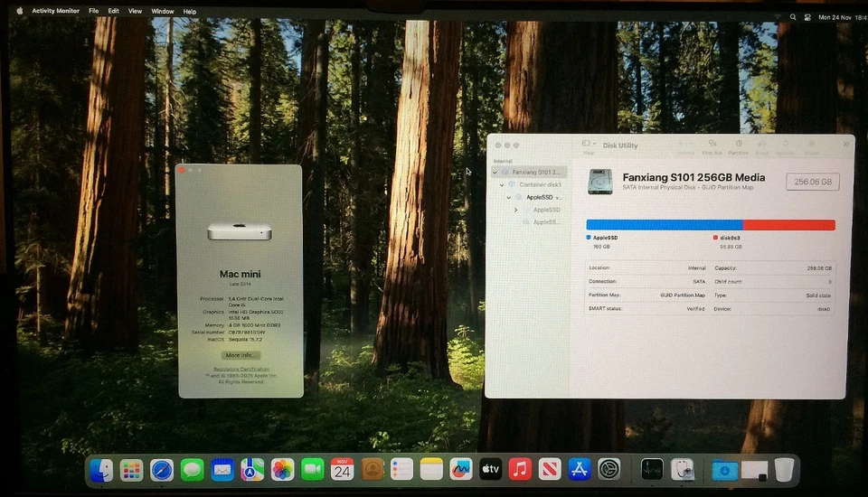Click the hard drive image beside Fanxiang title

pyautogui.click(x=600, y=182)
